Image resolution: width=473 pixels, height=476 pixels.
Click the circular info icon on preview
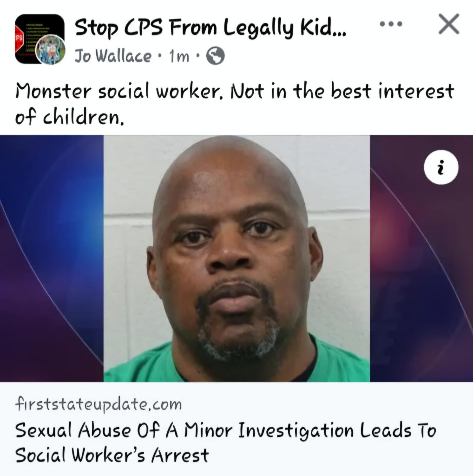441,167
